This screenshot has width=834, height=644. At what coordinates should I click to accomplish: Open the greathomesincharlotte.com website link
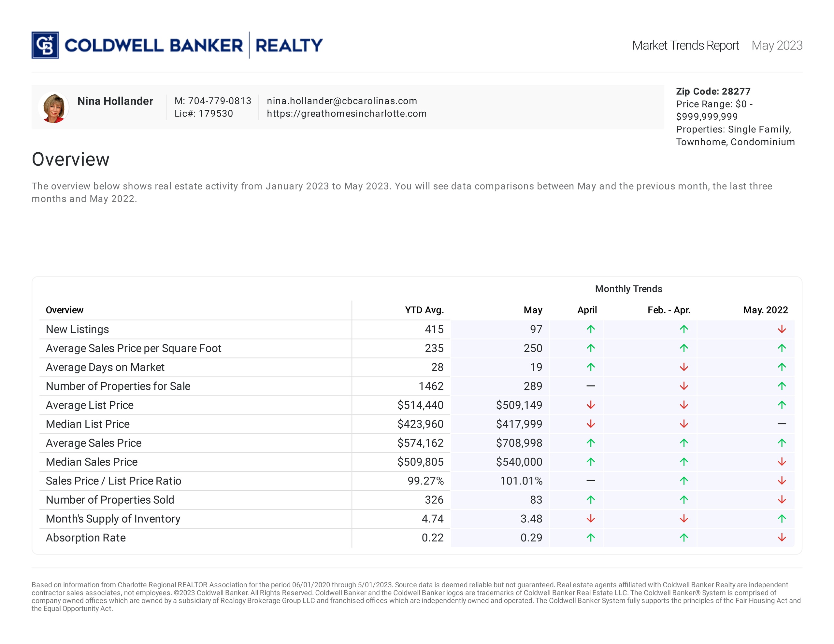click(346, 114)
